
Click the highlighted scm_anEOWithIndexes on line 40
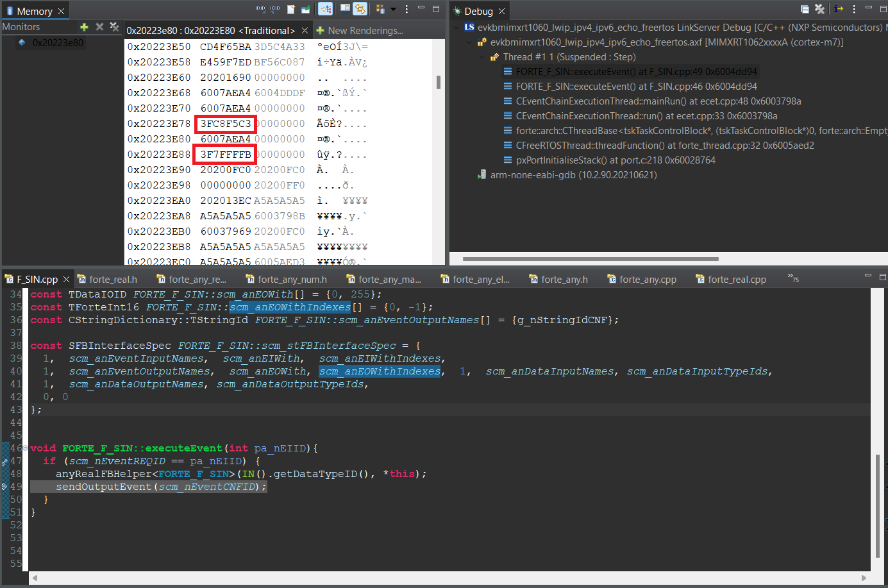click(x=380, y=371)
